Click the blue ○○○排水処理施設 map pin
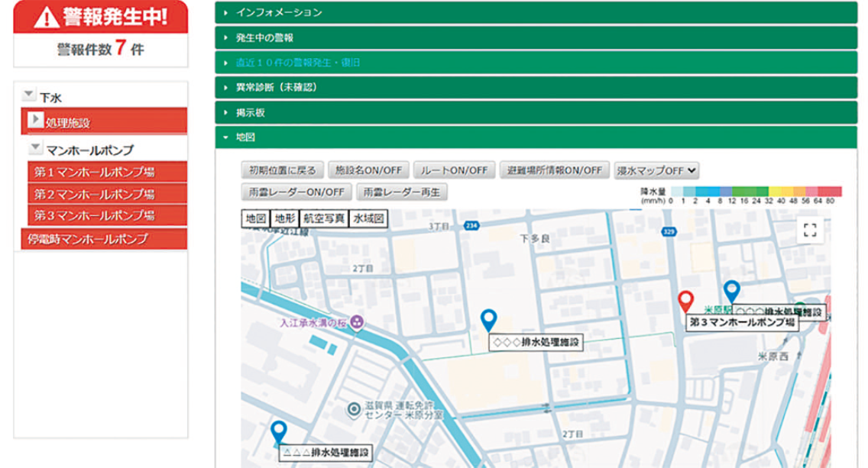The image size is (868, 468). pos(732,291)
